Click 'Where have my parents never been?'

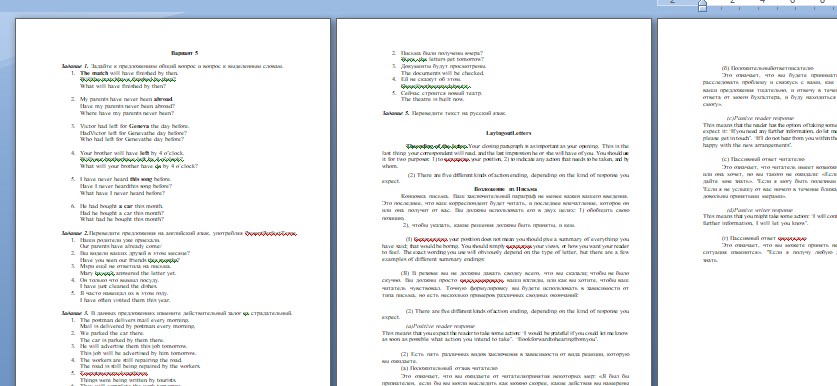[127, 113]
